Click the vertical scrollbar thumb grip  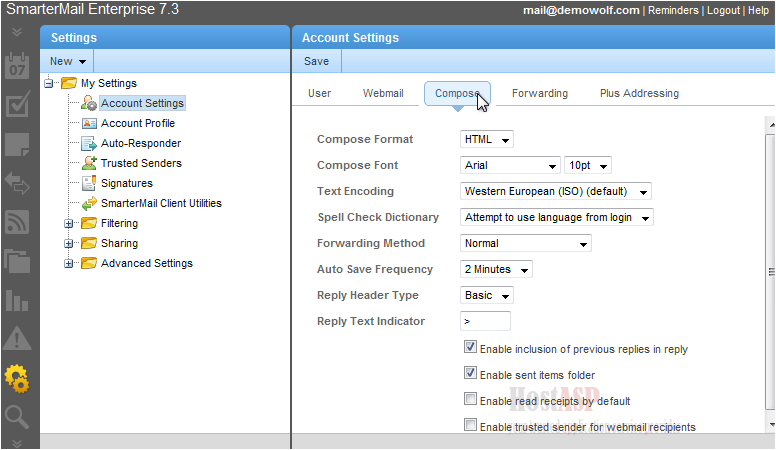click(771, 271)
